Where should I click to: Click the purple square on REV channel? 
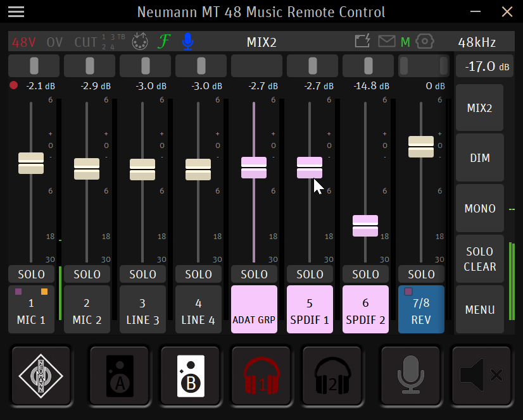point(408,292)
